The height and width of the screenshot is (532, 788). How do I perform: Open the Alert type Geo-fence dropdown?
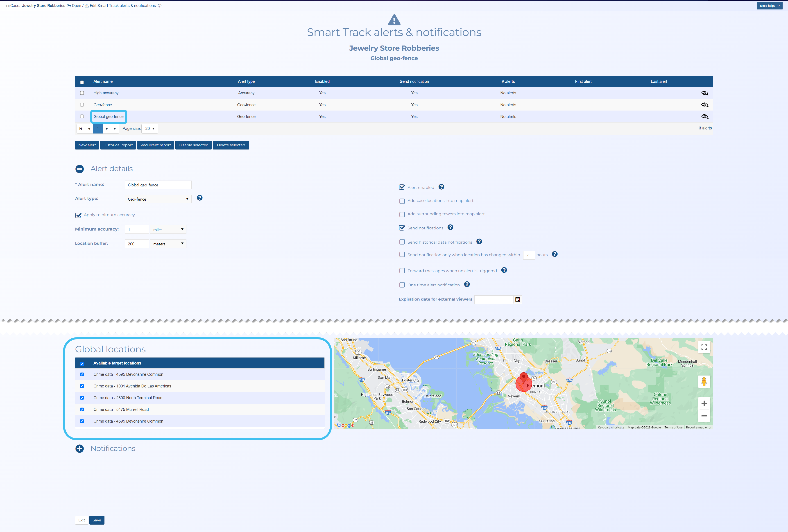(158, 199)
